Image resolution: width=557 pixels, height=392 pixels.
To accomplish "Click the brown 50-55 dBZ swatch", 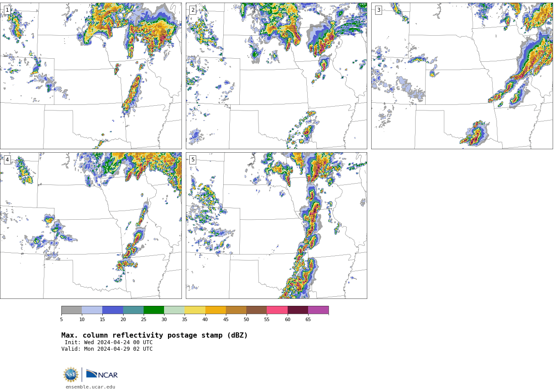I will pyautogui.click(x=257, y=310).
